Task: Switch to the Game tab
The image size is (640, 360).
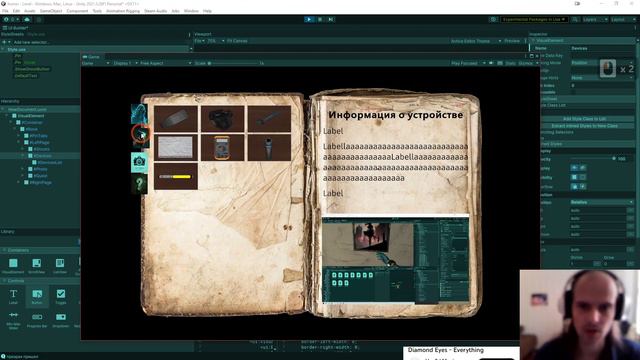Action: point(91,57)
